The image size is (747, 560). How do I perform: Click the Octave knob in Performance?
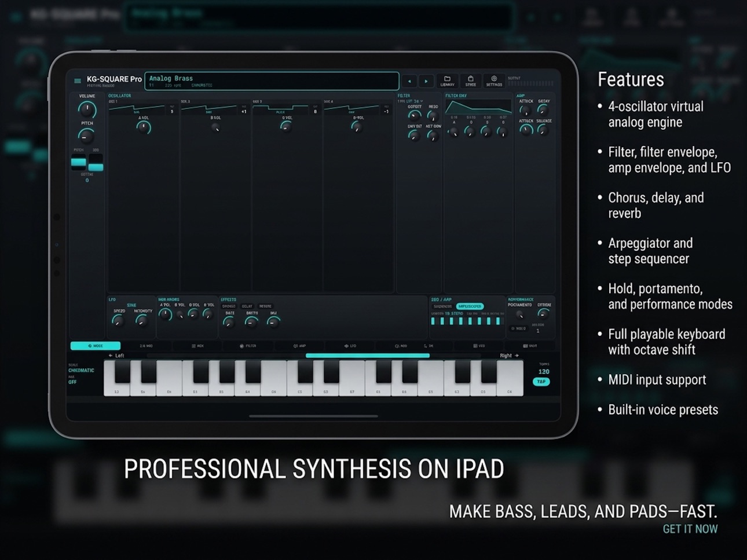[x=543, y=313]
